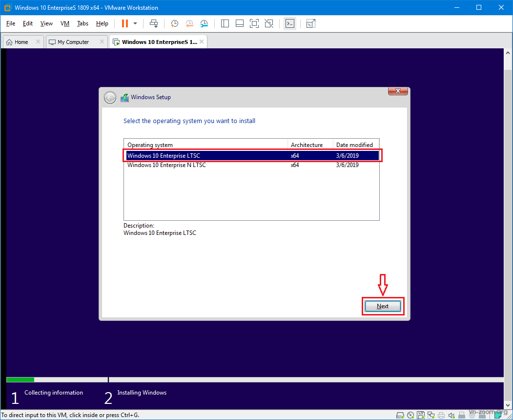Maximize the VMware Workstation window
Image resolution: width=513 pixels, height=420 pixels.
(x=479, y=7)
